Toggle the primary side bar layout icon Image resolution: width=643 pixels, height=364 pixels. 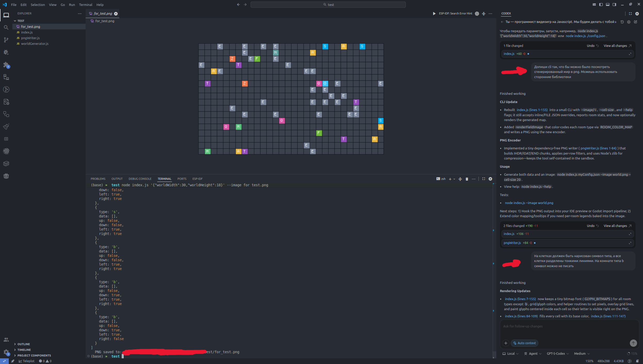tap(601, 5)
